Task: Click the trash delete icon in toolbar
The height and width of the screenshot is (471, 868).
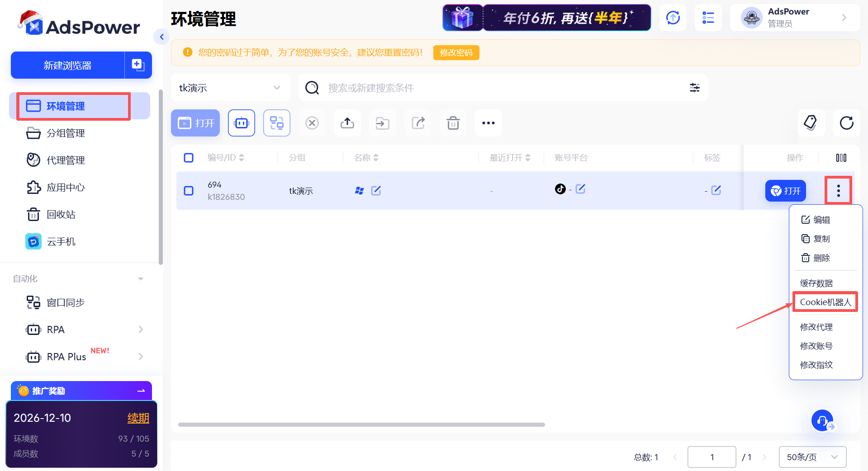Action: (x=453, y=122)
